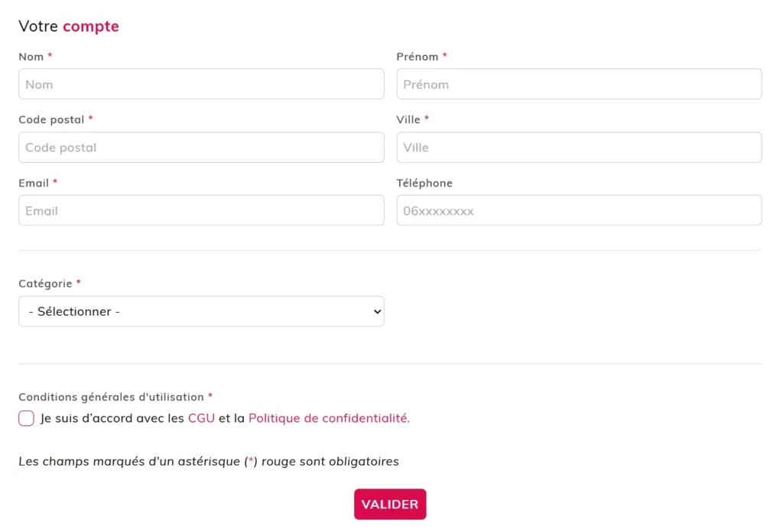This screenshot has height=532, width=783.
Task: Select the Ville input field
Action: (579, 148)
